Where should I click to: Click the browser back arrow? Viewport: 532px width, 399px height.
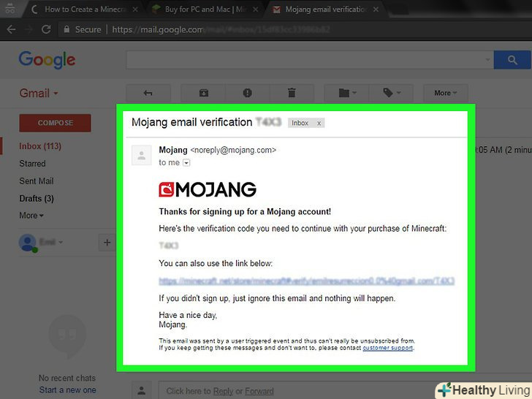(x=11, y=29)
